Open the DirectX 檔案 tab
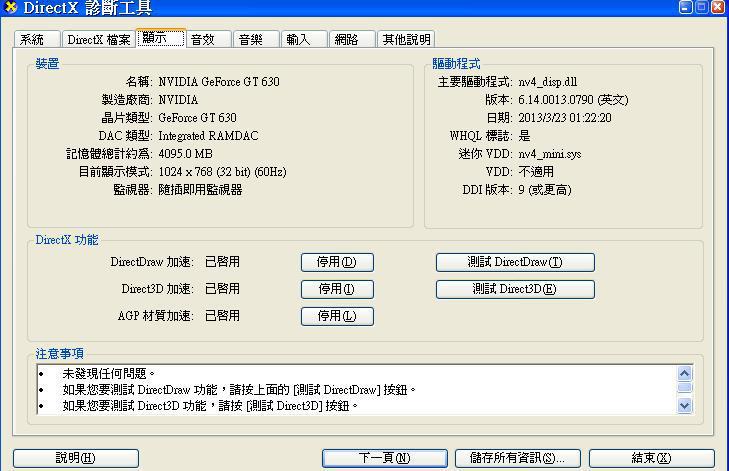 [x=99, y=40]
